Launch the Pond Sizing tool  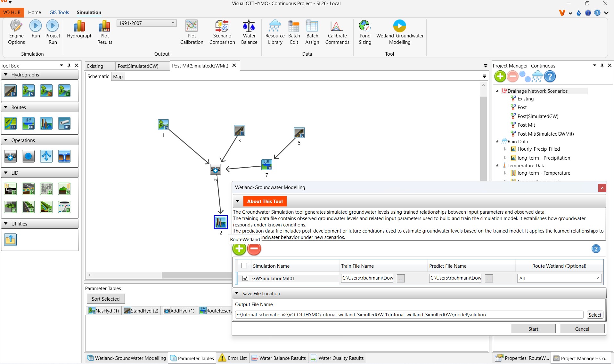[365, 32]
